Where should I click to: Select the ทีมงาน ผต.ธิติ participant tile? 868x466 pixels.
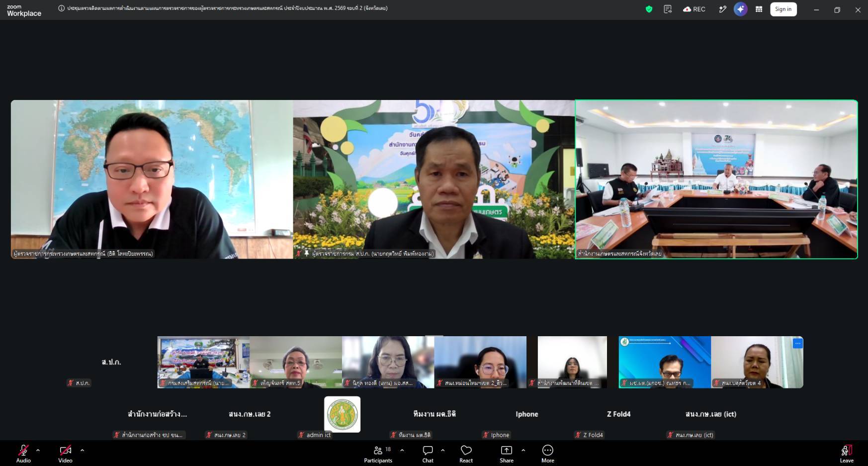point(434,414)
